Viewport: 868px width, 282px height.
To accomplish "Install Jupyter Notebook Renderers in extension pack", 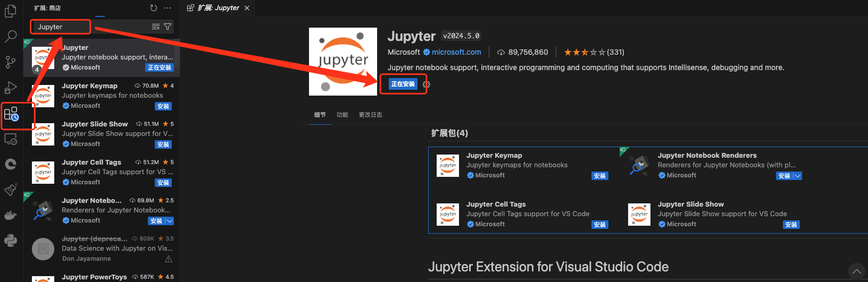I will click(784, 176).
